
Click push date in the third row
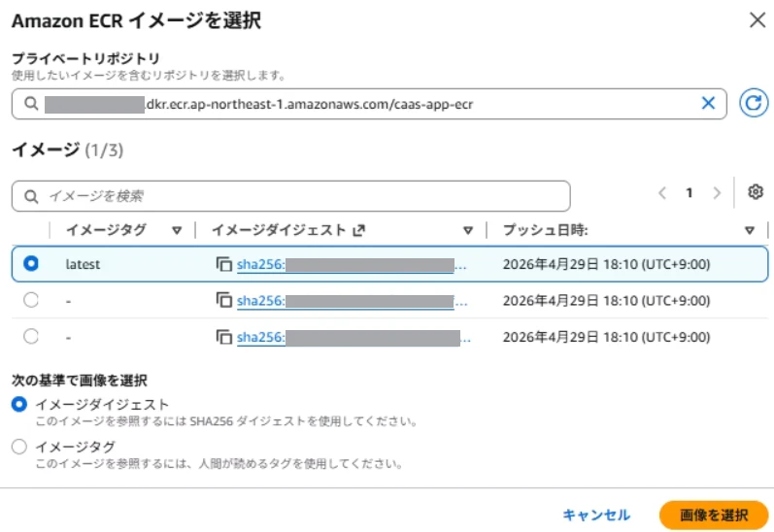pyautogui.click(x=606, y=337)
